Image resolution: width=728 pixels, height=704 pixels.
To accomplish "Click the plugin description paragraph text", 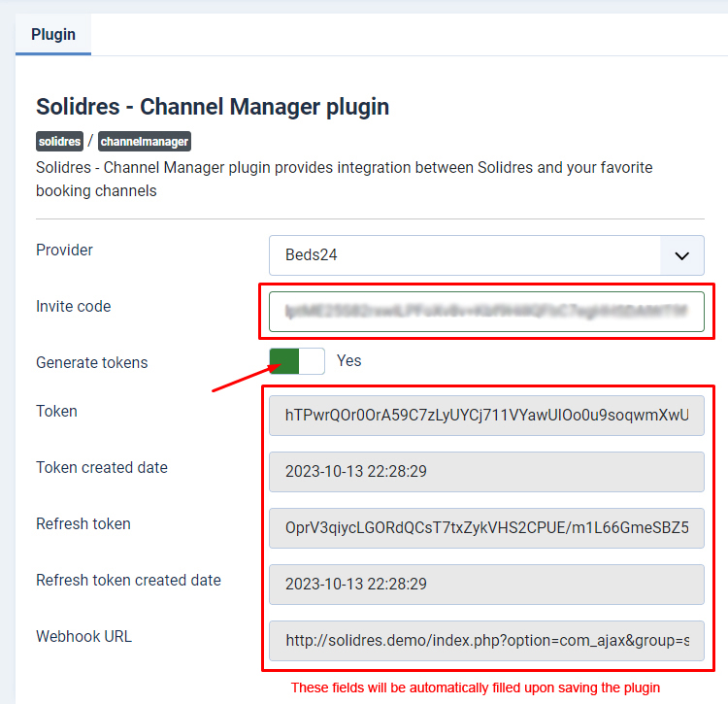I will (x=344, y=180).
